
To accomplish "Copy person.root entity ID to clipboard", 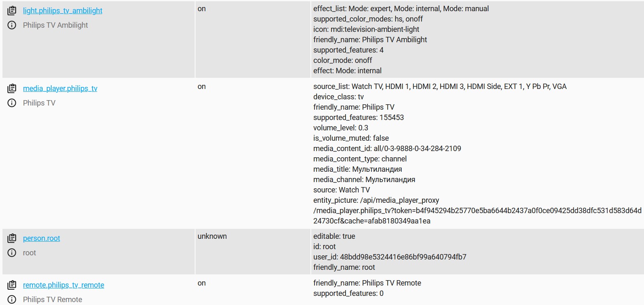I will (12, 238).
